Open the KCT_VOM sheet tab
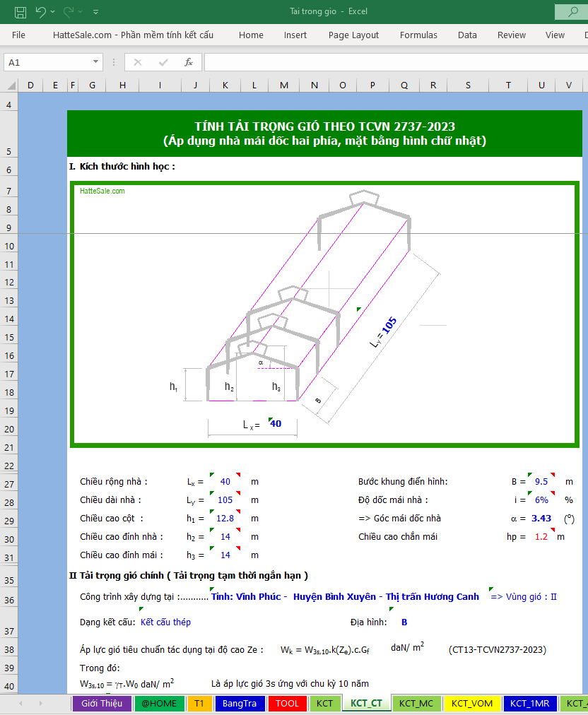The width and height of the screenshot is (588, 715). 471,704
